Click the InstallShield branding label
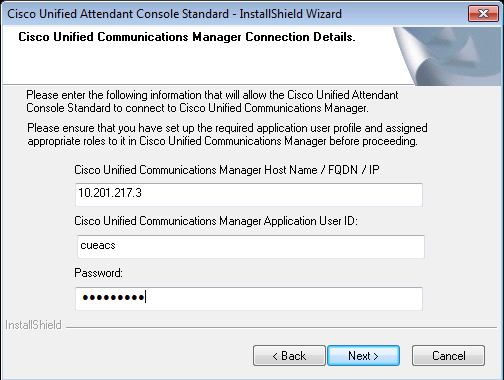This screenshot has width=504, height=380. [33, 325]
